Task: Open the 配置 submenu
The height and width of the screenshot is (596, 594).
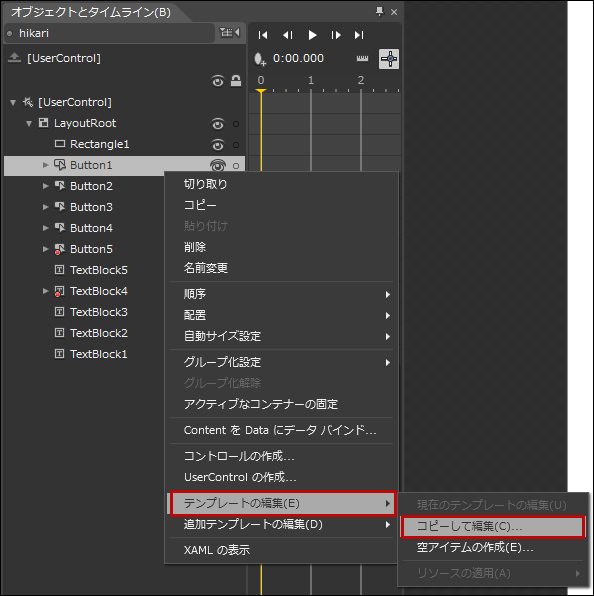Action: [282, 315]
